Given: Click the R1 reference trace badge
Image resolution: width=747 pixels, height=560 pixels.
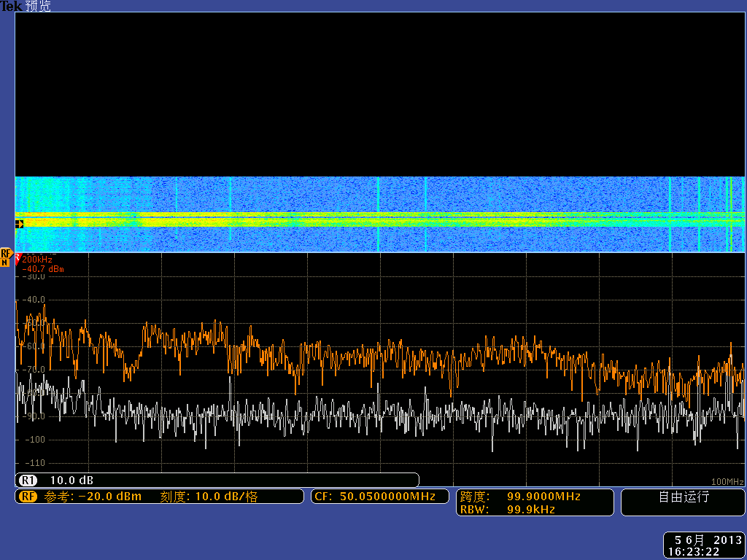Looking at the screenshot, I should 28,481.
